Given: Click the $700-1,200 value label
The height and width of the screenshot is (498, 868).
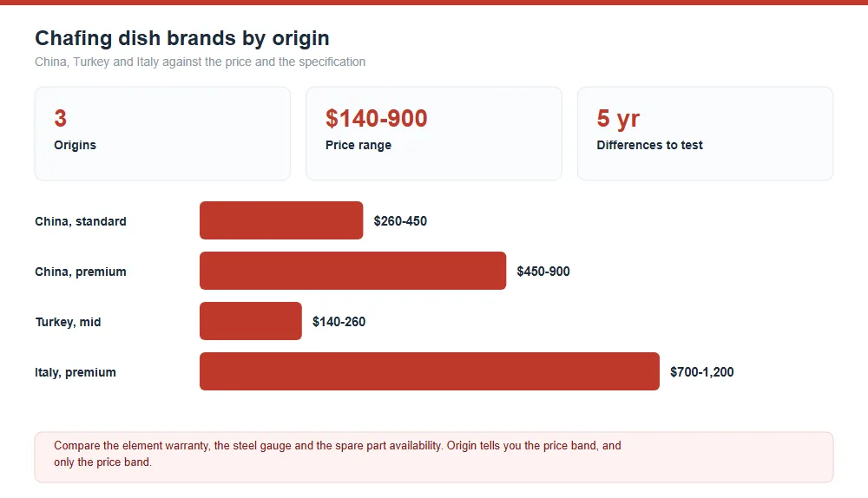Looking at the screenshot, I should point(702,372).
